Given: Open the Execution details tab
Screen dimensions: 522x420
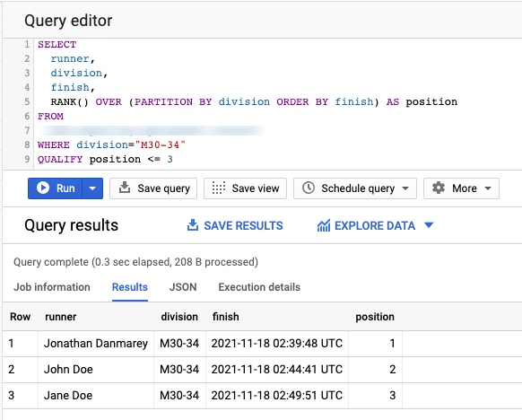Looking at the screenshot, I should (259, 287).
